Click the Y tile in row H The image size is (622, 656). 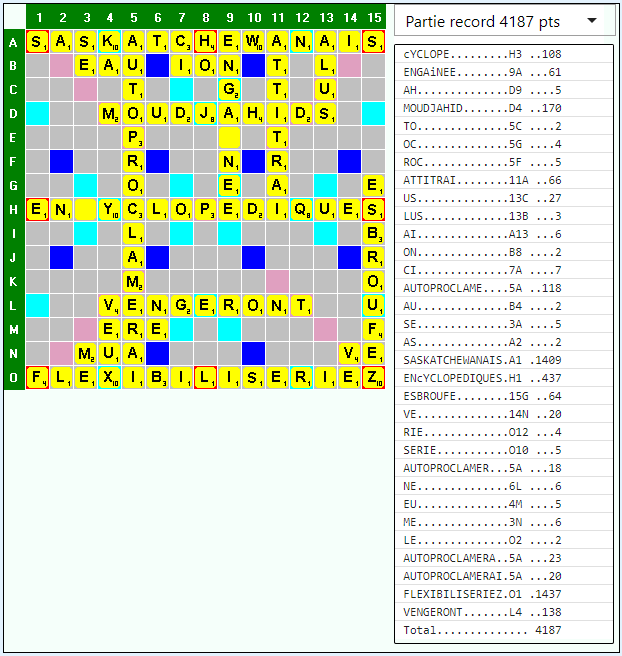[x=109, y=209]
